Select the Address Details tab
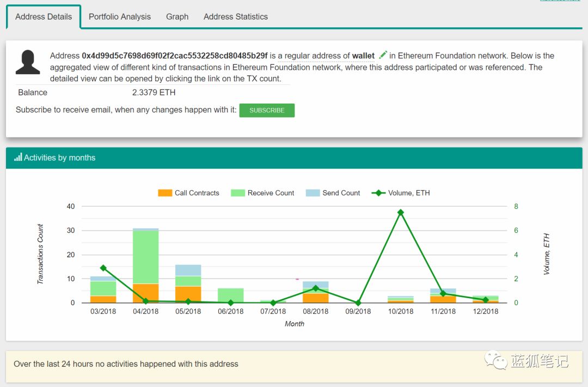The image size is (588, 387). 44,16
